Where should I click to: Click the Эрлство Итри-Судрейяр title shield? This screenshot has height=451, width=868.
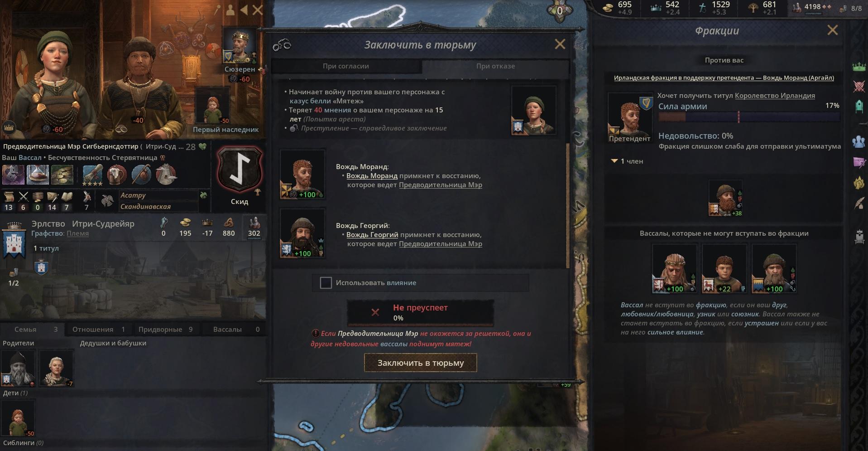14,240
